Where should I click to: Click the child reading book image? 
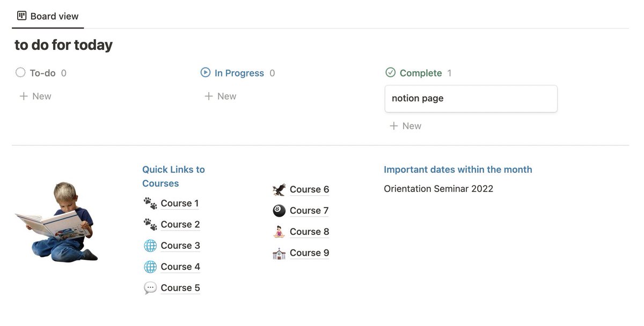click(56, 221)
